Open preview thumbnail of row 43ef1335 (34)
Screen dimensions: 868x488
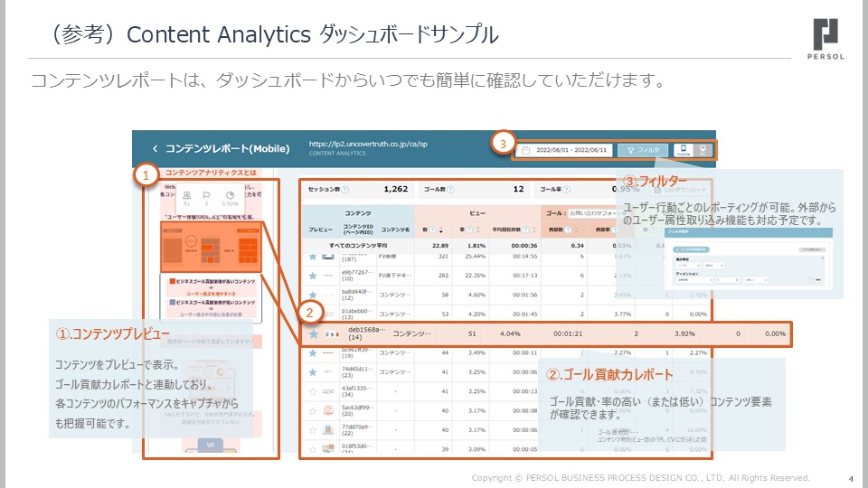pos(329,391)
